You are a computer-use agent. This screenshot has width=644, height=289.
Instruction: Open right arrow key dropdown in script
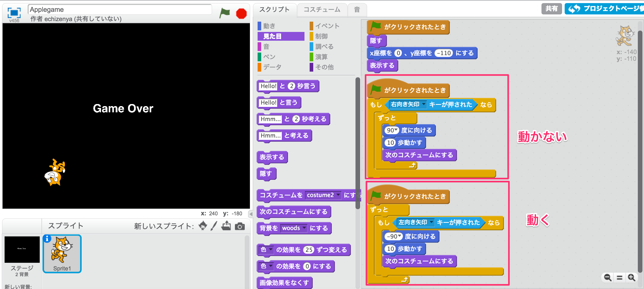(x=423, y=104)
